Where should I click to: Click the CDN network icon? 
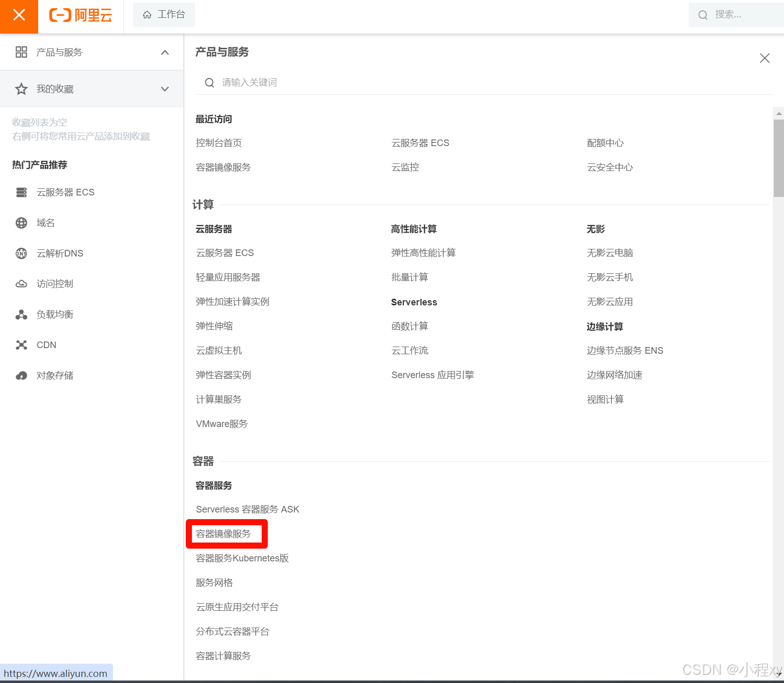pyautogui.click(x=21, y=345)
